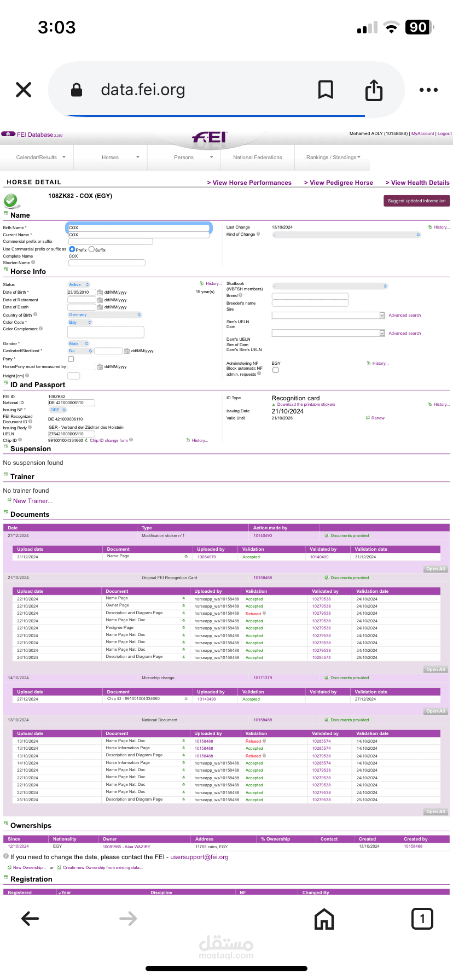Open Issuing NF dropdown showing GRE
Viewport: 453px width, 980px height.
[57, 410]
